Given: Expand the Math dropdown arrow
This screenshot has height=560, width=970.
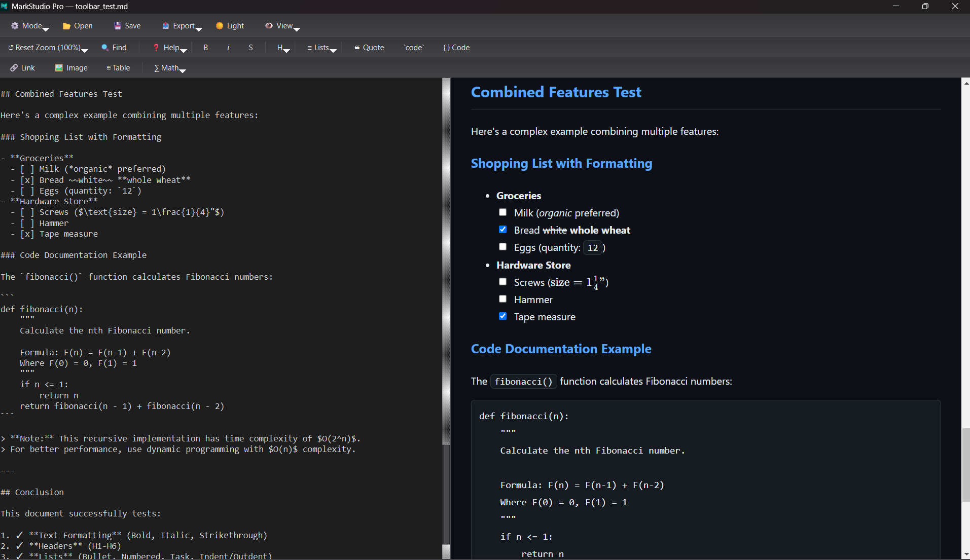Looking at the screenshot, I should 183,70.
